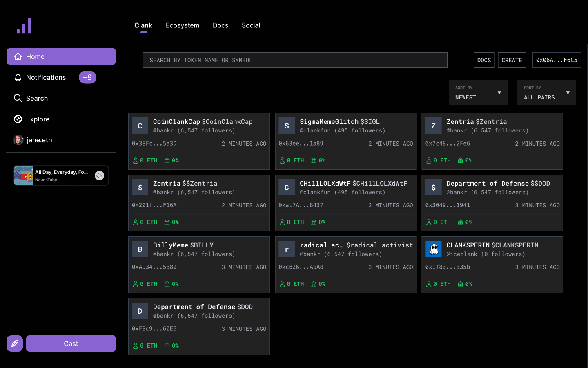Click the NounsTube video thumbnail

[x=24, y=175]
